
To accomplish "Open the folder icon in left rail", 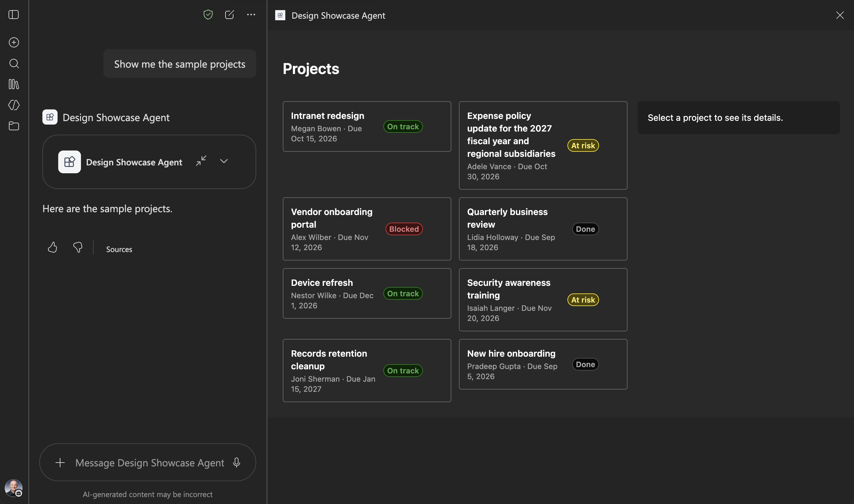I will point(14,126).
